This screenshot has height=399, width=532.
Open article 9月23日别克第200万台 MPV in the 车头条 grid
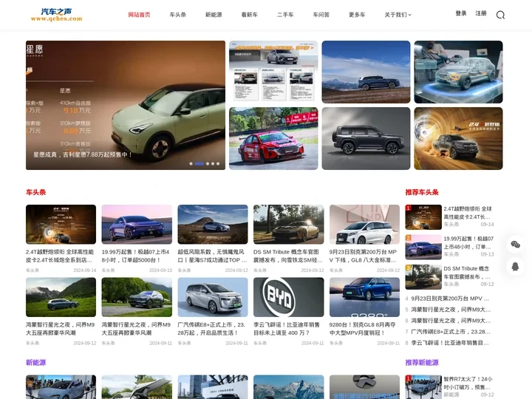[x=364, y=256]
